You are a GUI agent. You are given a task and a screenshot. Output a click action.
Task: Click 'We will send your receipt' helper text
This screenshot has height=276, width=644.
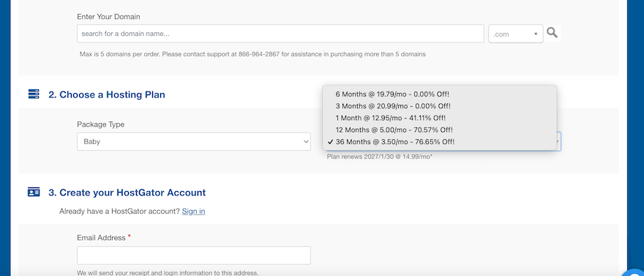click(x=168, y=273)
